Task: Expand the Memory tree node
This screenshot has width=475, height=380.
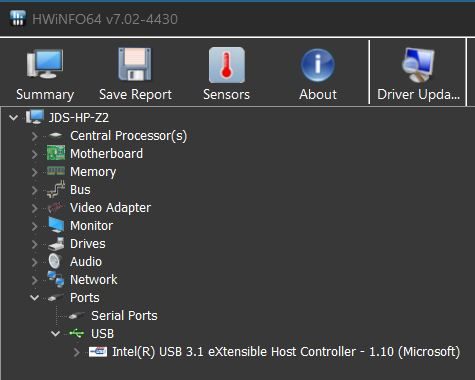Action: point(35,172)
